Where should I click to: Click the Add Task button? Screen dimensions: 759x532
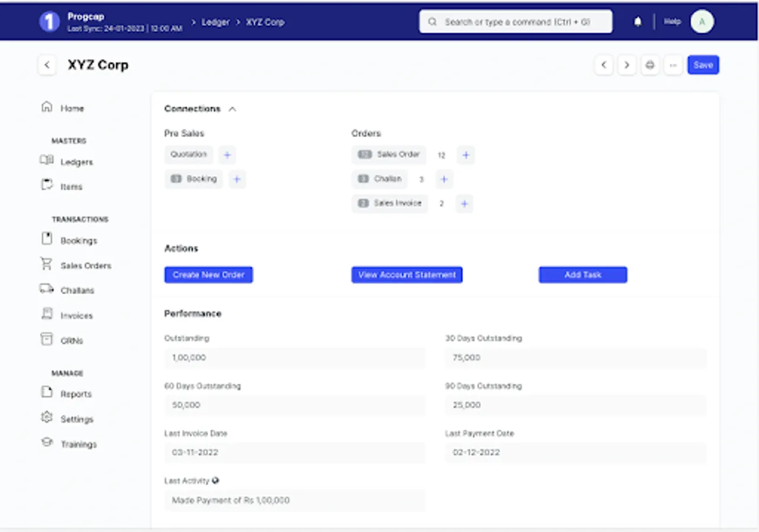583,275
